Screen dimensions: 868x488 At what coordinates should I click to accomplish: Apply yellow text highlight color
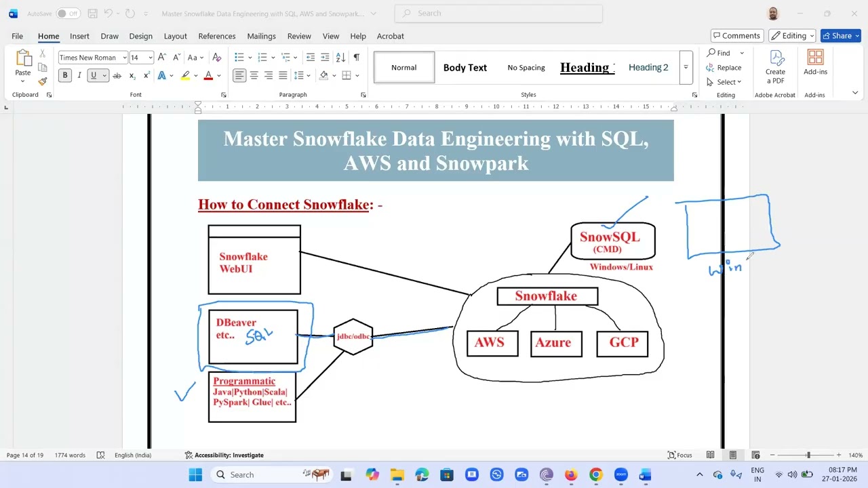[x=185, y=75]
